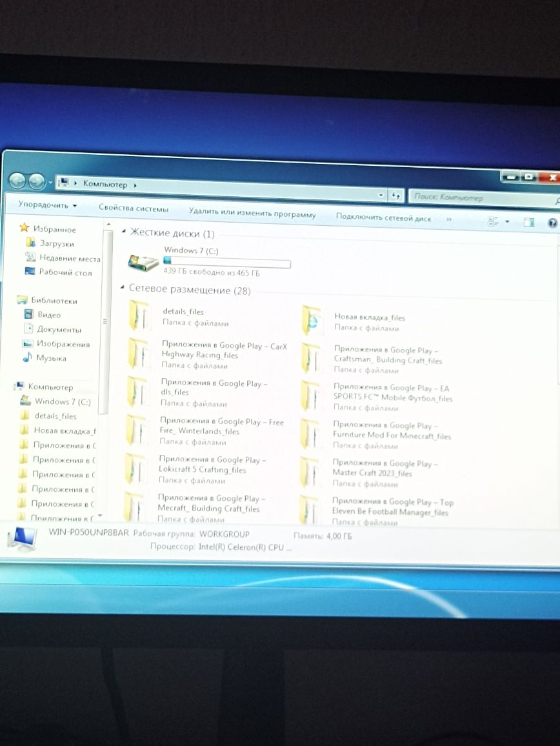560x746 pixels.
Task: Expand the arrow after Компьютер in address bar
Action: coord(135,186)
